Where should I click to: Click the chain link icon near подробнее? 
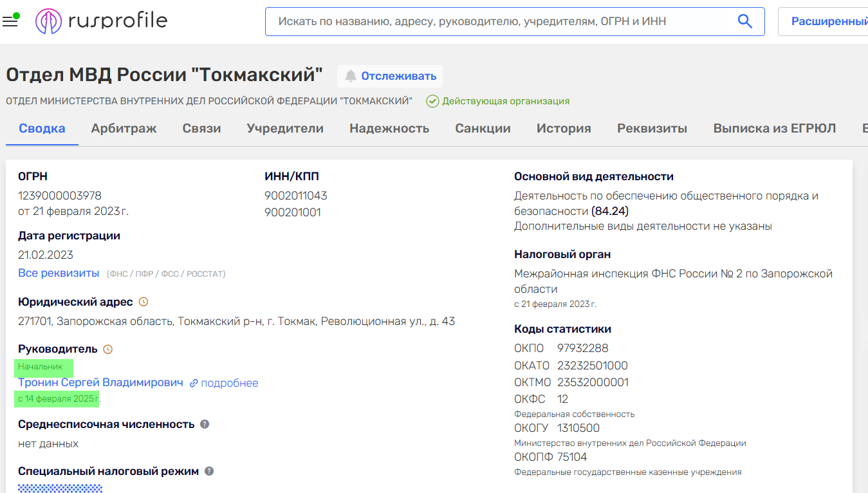[194, 384]
